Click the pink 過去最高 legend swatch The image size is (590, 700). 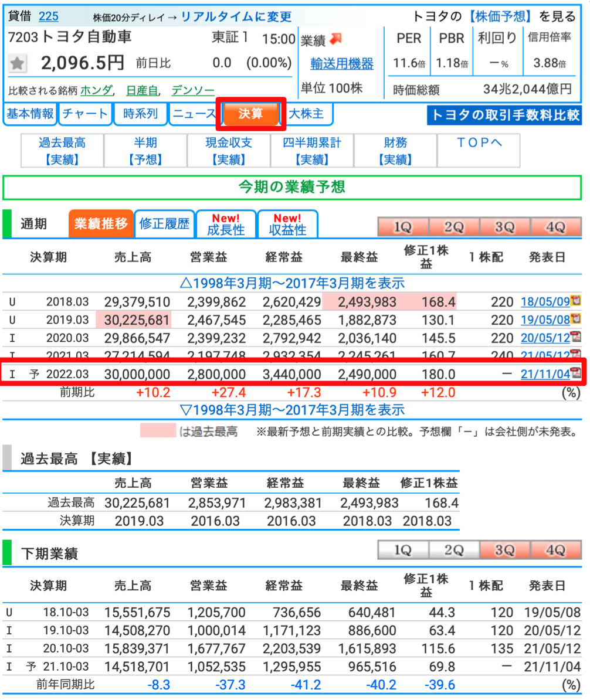pos(158,431)
